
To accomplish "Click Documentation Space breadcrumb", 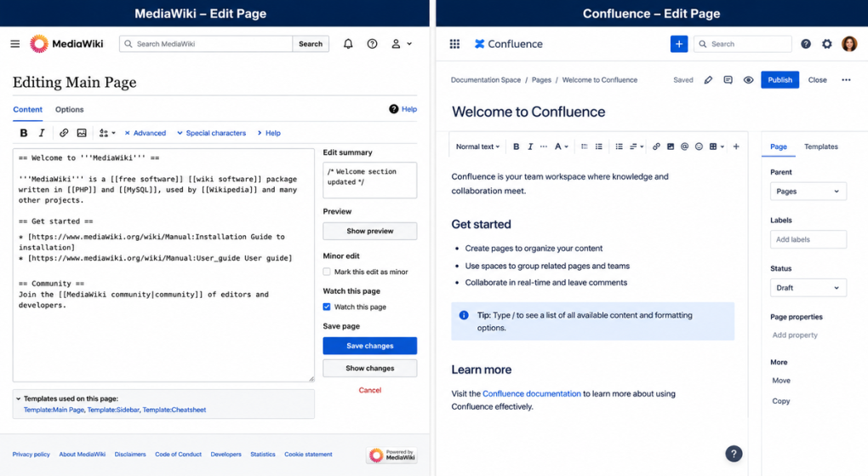I will point(485,80).
